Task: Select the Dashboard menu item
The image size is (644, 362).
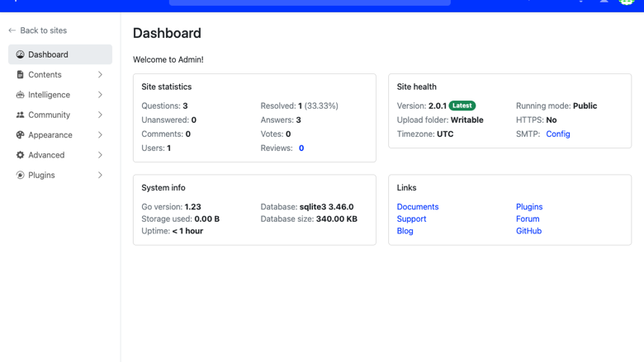Action: point(60,54)
